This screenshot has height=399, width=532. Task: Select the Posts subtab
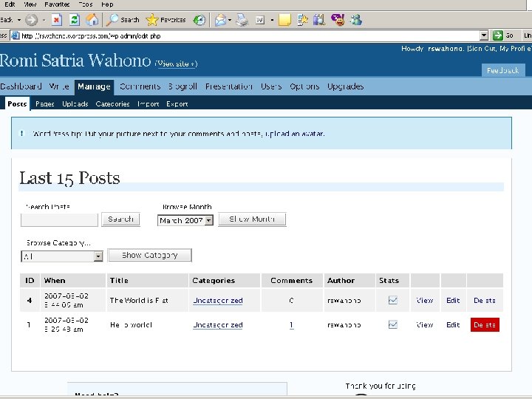(17, 104)
